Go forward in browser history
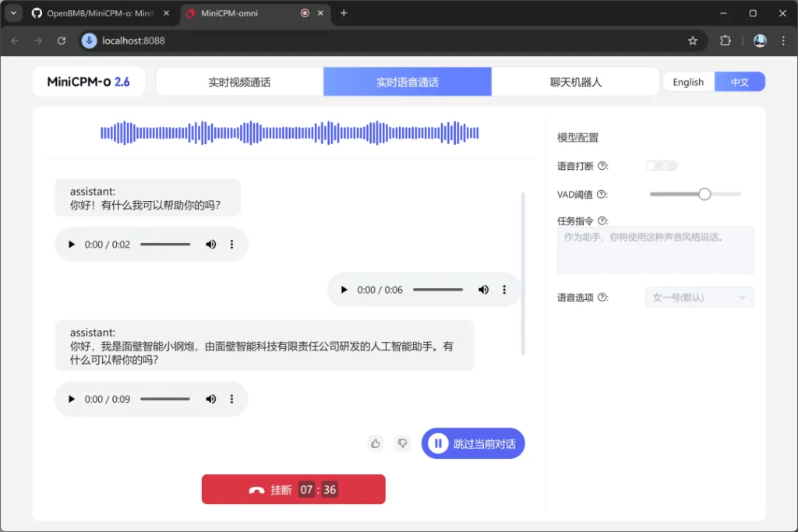The height and width of the screenshot is (532, 798). 38,41
